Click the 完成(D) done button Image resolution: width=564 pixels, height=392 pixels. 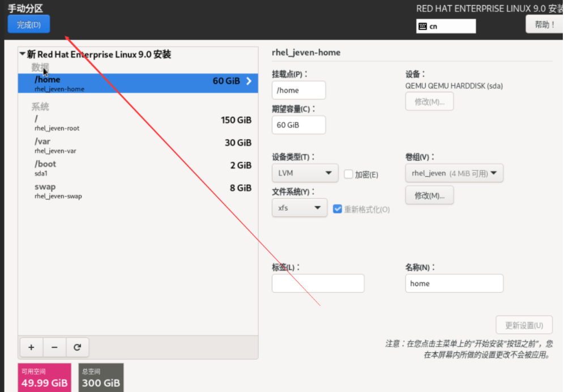(x=29, y=24)
